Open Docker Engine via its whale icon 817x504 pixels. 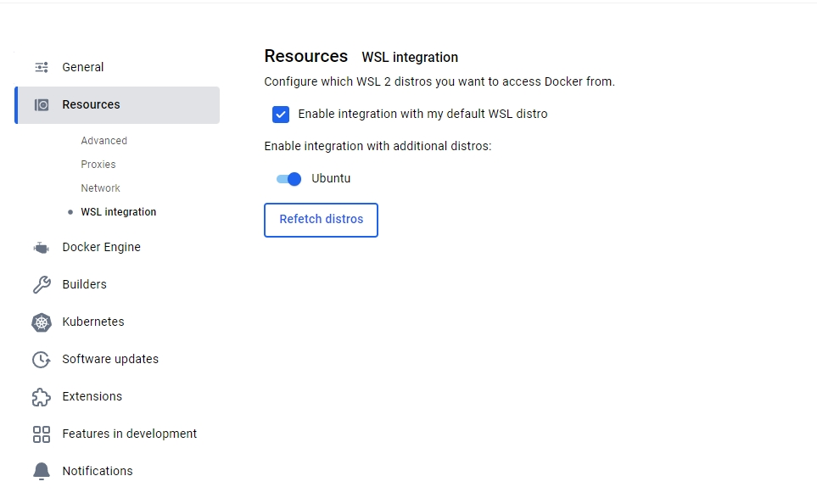pos(42,248)
